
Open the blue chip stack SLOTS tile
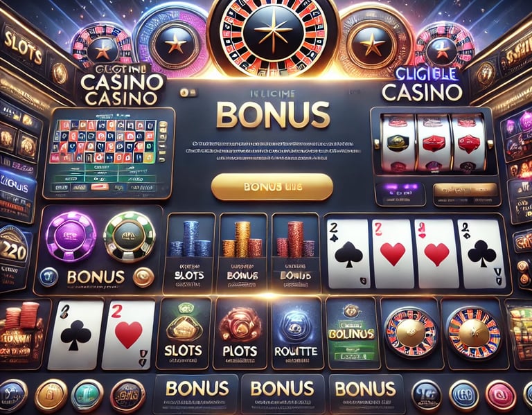tap(188, 254)
